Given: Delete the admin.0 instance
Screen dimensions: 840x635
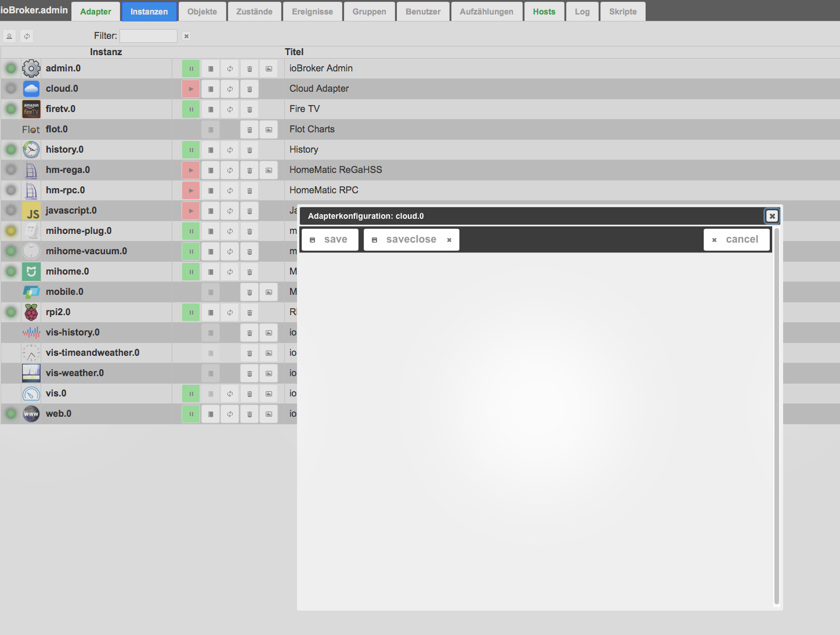Looking at the screenshot, I should pos(249,68).
